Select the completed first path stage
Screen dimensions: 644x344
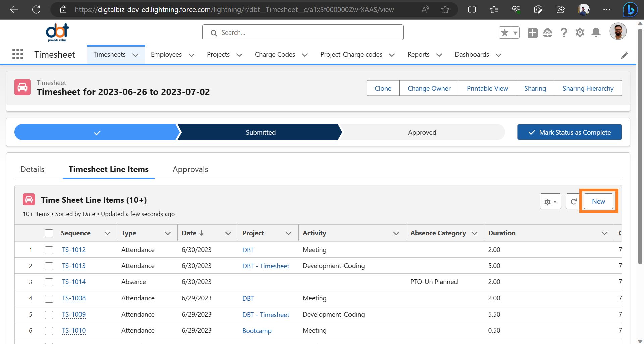(97, 132)
